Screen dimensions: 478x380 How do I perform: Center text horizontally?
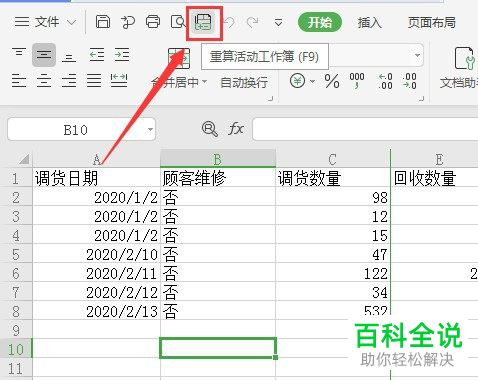point(44,80)
